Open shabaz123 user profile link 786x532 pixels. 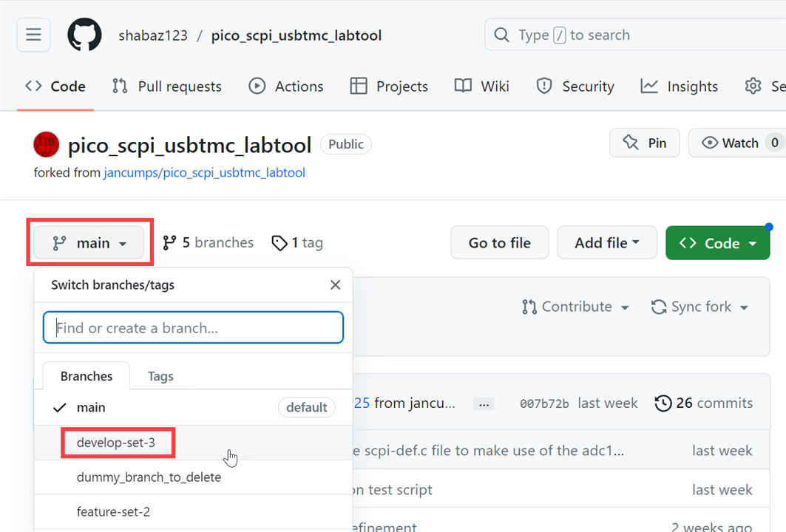[153, 35]
